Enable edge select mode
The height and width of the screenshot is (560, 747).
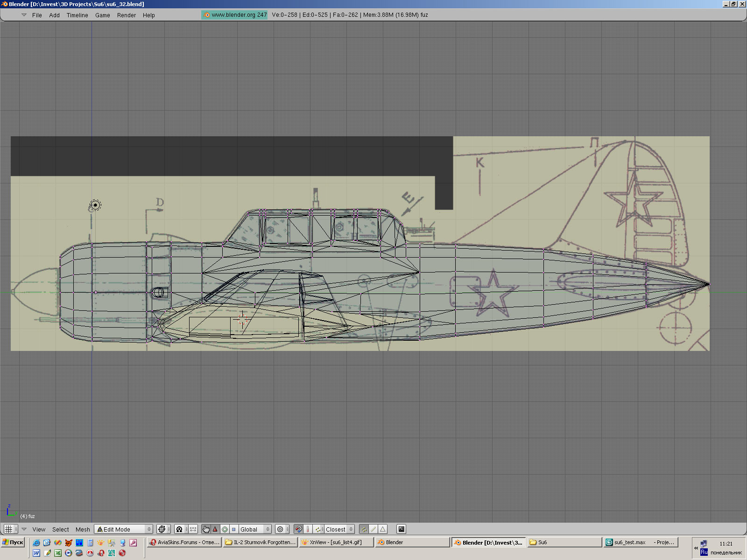click(373, 529)
